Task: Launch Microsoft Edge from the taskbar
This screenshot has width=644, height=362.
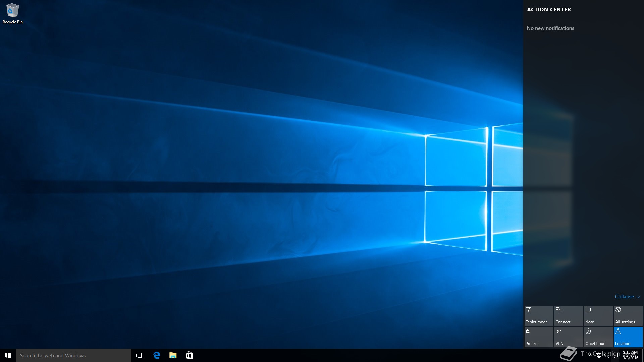Action: (x=157, y=355)
